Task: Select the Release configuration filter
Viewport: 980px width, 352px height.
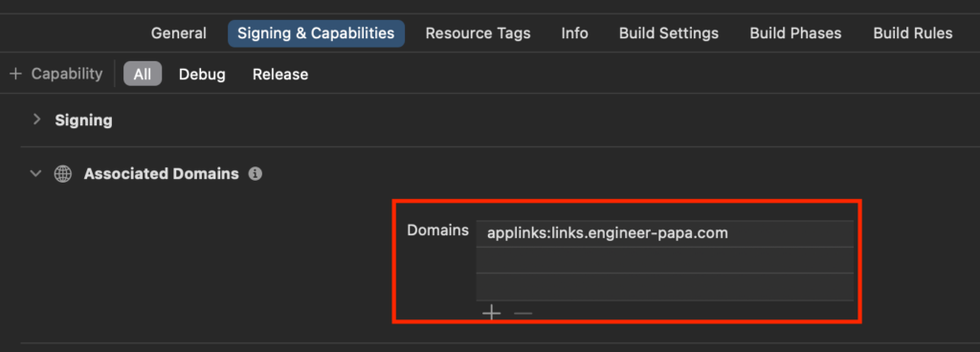Action: (x=280, y=75)
